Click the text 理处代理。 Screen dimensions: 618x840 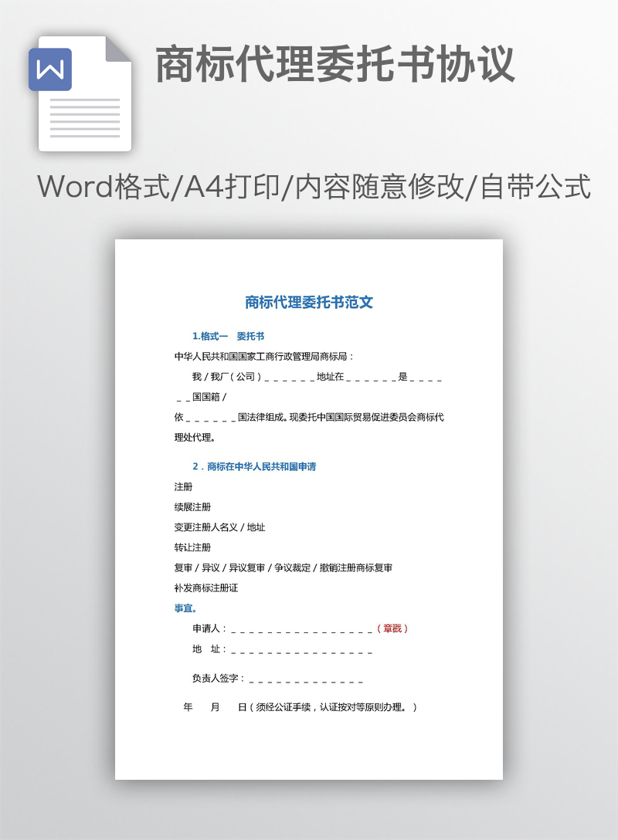click(195, 438)
